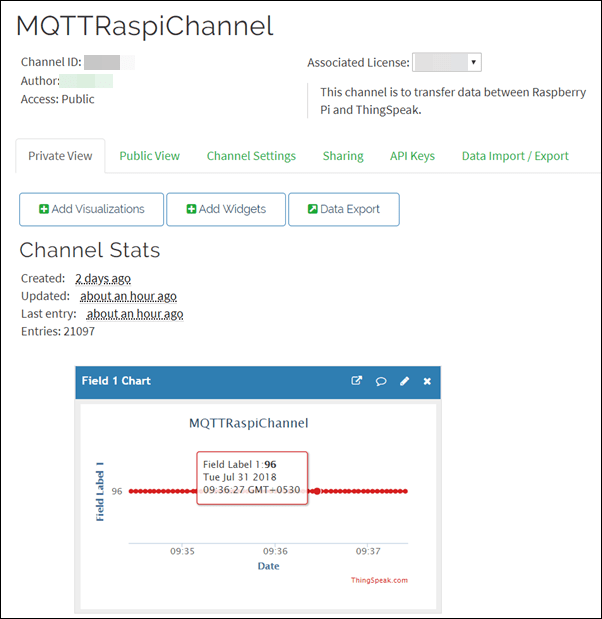Close the Field 1 Chart widget
The width and height of the screenshot is (602, 619).
point(427,381)
